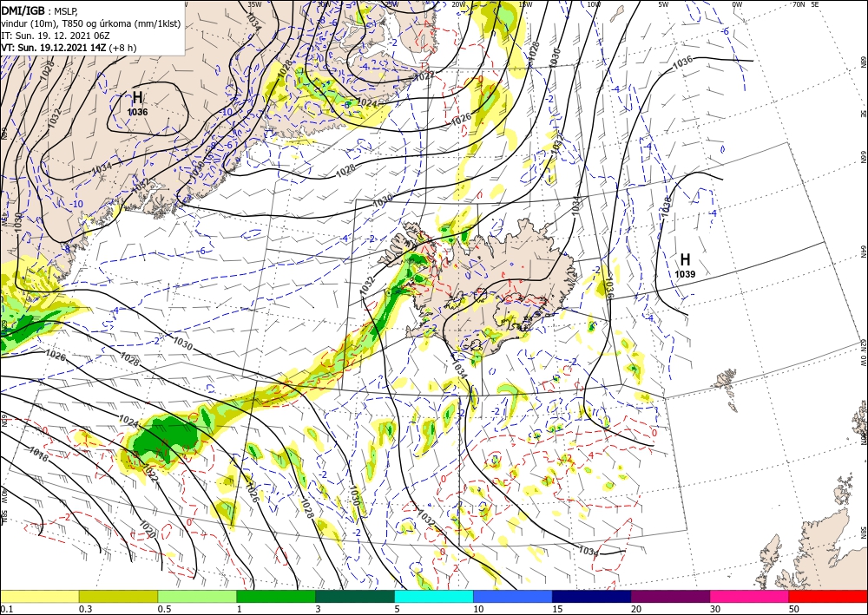Screen dimensions: 868x615
Task: Click the pink 30 mm legend swatch
Action: pos(750,596)
